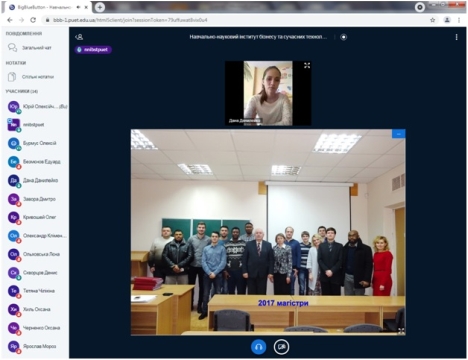Expand the webcam video to fullscreen
This screenshot has height=360, width=468.
click(x=307, y=65)
